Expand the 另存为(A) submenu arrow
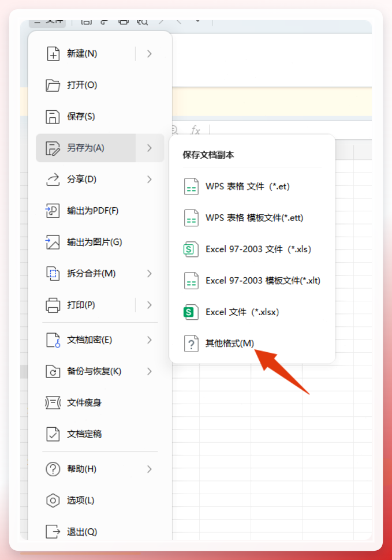Image resolution: width=392 pixels, height=560 pixels. point(150,148)
